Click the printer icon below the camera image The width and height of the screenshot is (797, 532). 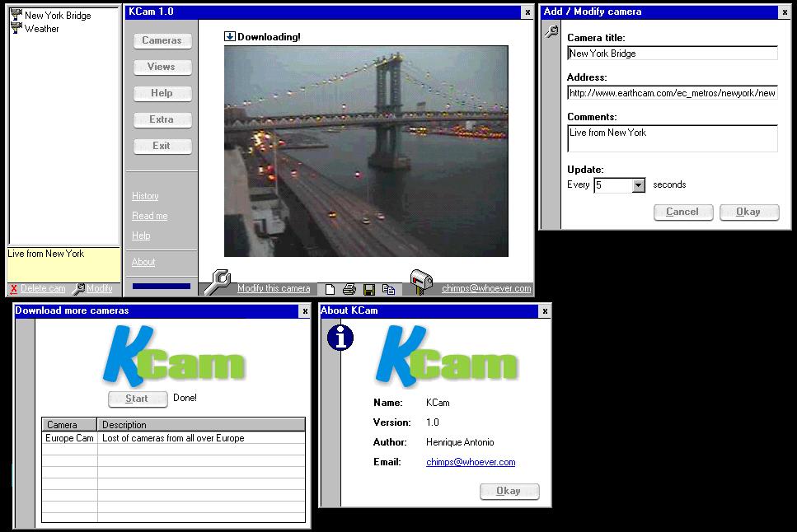pyautogui.click(x=349, y=289)
